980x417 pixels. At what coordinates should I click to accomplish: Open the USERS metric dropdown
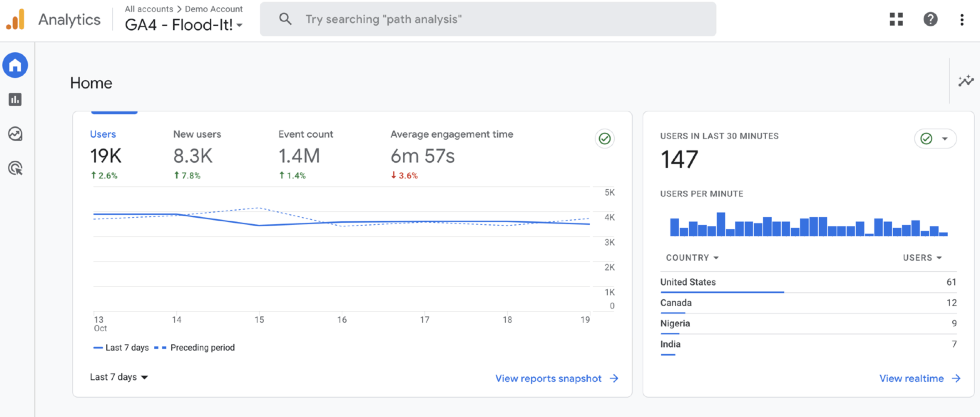922,258
